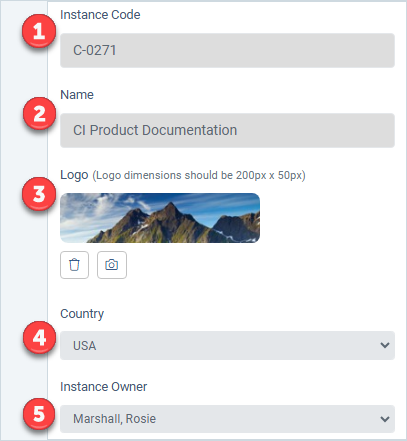The height and width of the screenshot is (441, 407).
Task: Click the "Name" field label
Action: [77, 95]
